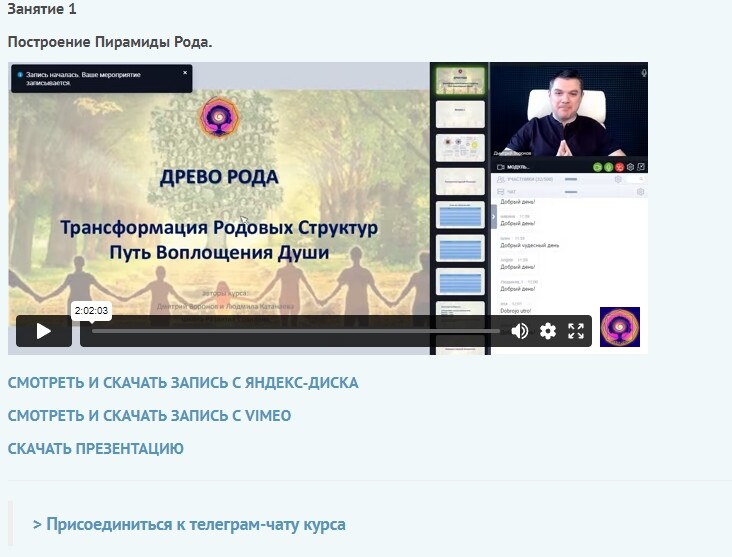The image size is (732, 557).
Task: Click the microphone icon on the webcam
Action: (x=643, y=73)
